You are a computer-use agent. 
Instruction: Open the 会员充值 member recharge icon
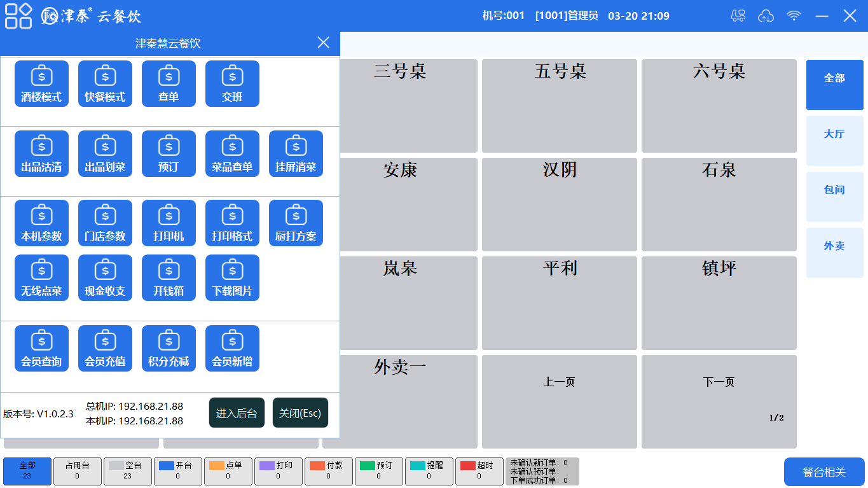point(105,348)
